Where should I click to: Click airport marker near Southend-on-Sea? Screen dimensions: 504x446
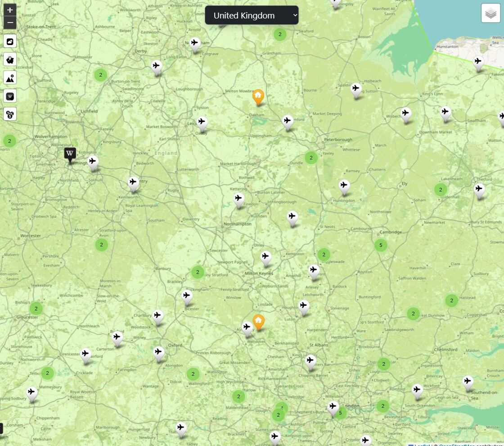pos(468,383)
